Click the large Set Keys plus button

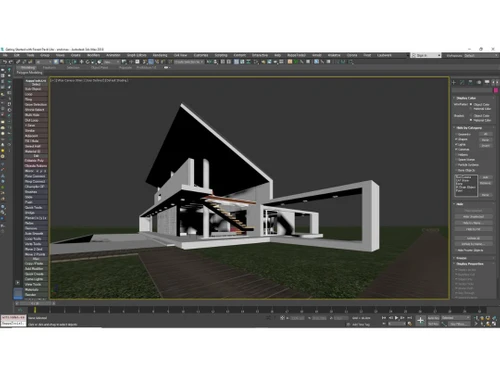pos(420,321)
